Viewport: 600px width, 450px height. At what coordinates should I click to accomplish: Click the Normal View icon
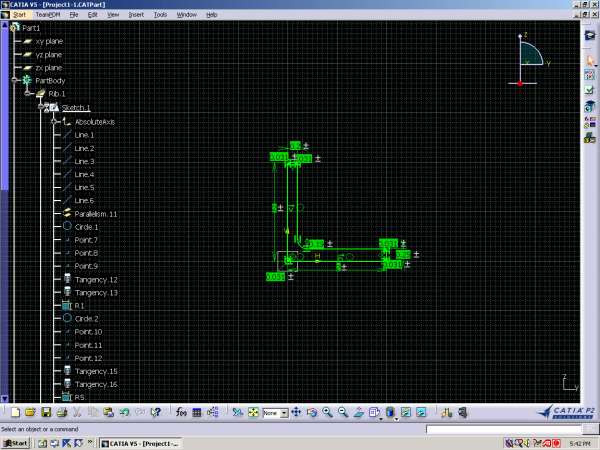359,412
